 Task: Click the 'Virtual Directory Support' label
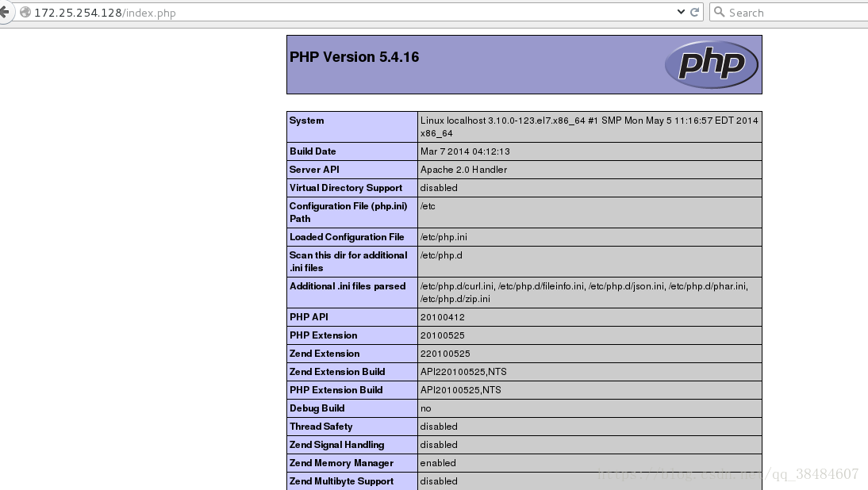coord(346,188)
